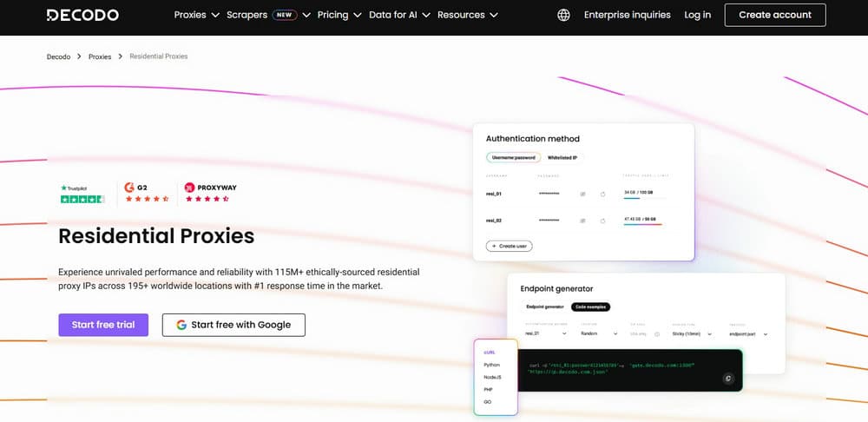Image resolution: width=868 pixels, height=422 pixels.
Task: Click the Authentication method heading
Action: click(533, 139)
